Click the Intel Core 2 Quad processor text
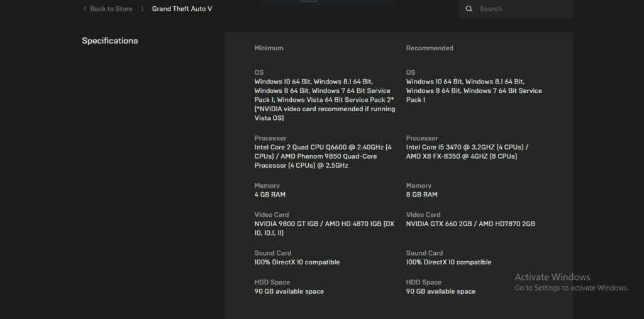 pos(323,156)
